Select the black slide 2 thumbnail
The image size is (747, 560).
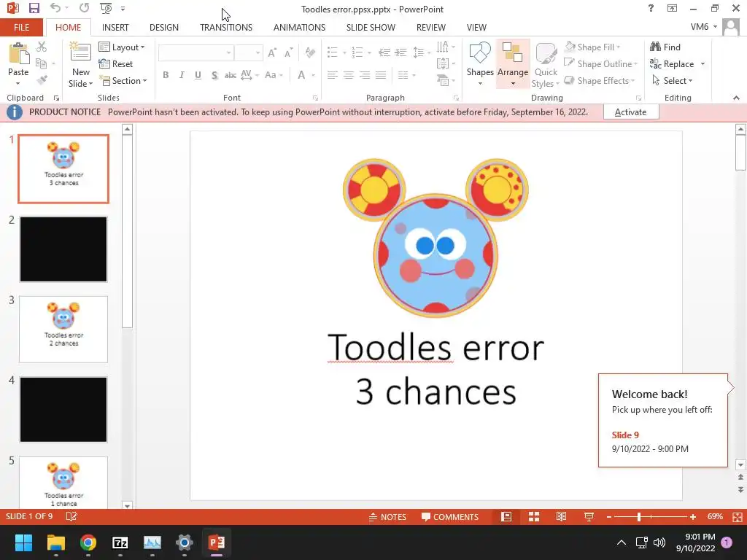63,249
